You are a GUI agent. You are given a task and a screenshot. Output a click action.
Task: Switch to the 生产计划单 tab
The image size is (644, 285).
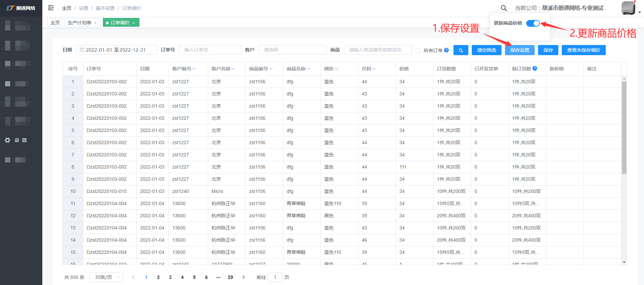point(80,23)
